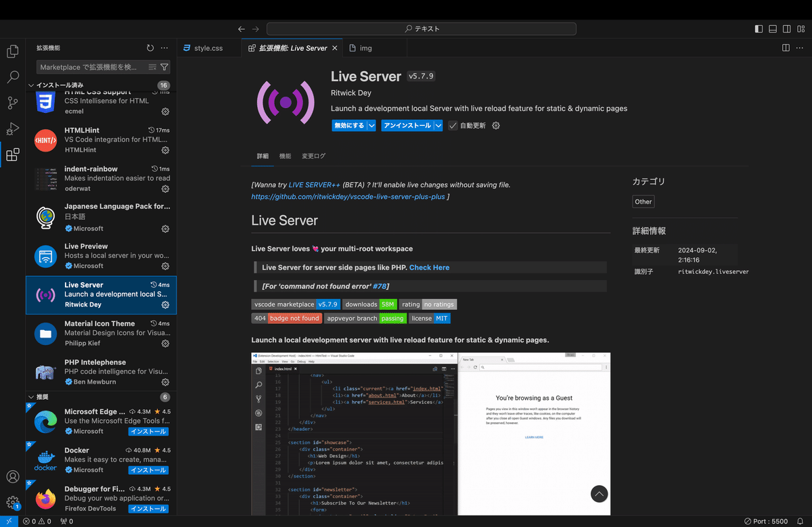
Task: Click the Other category tag
Action: tap(644, 202)
